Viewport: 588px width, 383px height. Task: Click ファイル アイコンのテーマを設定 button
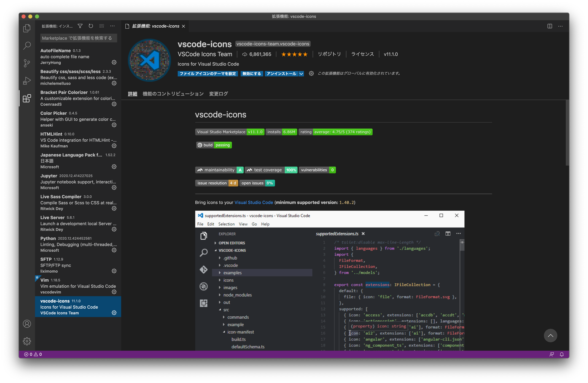pyautogui.click(x=207, y=74)
